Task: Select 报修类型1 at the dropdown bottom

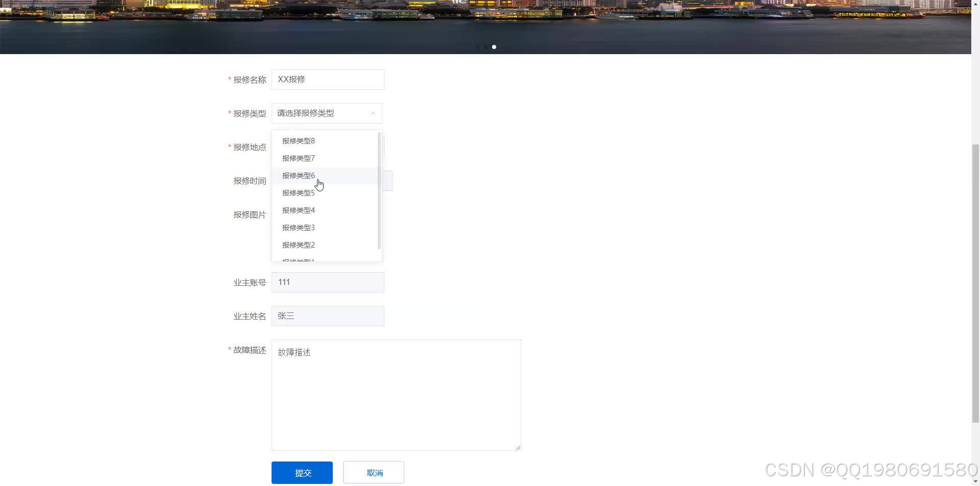Action: click(299, 260)
